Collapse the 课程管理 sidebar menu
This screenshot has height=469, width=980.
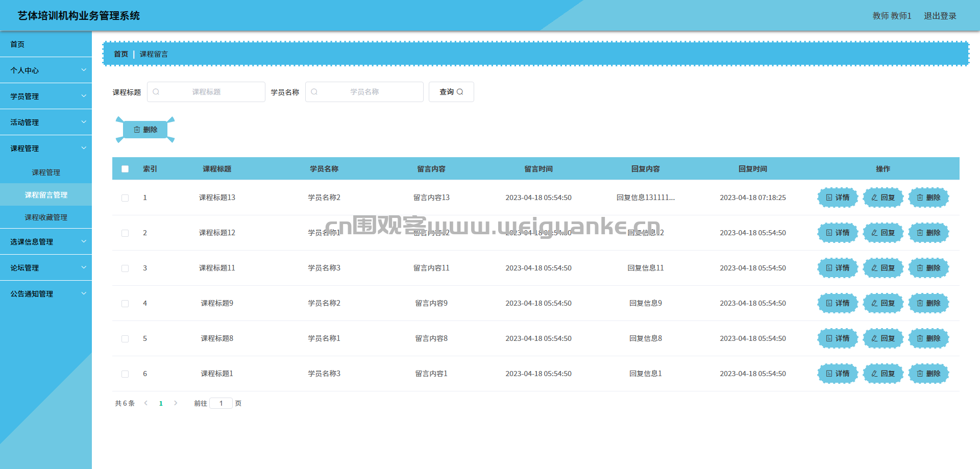click(46, 149)
